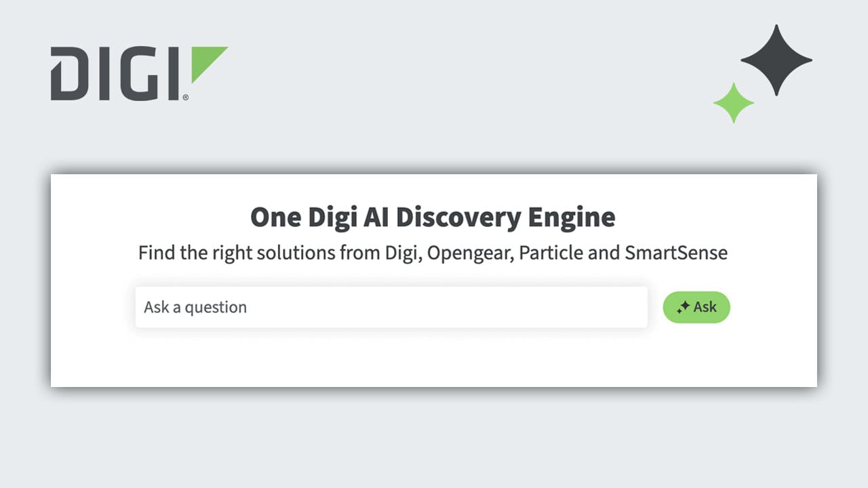Click the small green sparkle star
This screenshot has height=488, width=868.
(734, 103)
